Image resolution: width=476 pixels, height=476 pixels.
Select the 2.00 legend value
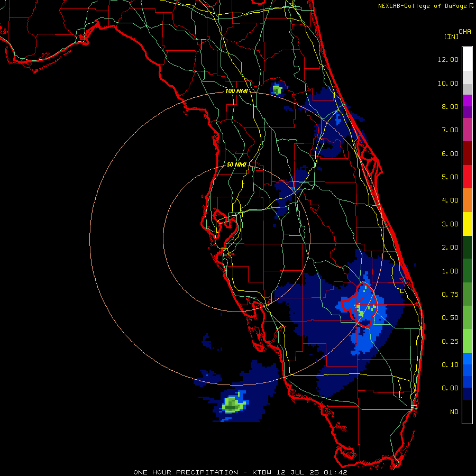coord(450,248)
